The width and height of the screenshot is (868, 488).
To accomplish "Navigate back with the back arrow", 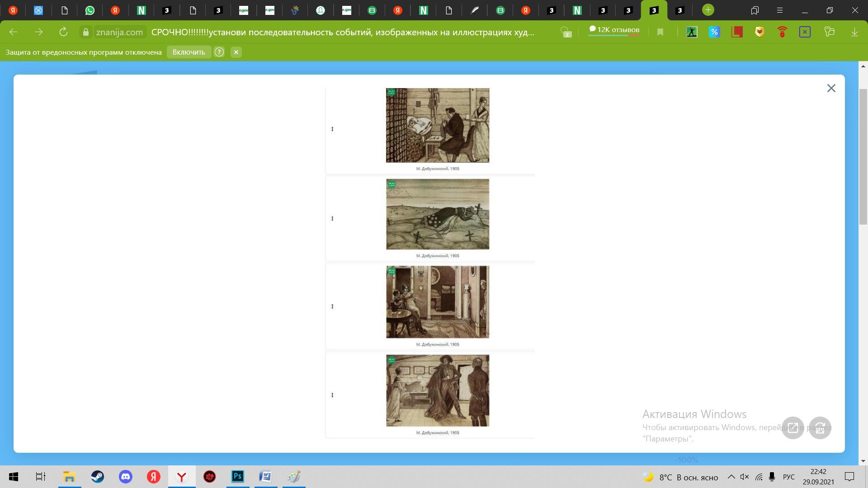I will [13, 32].
